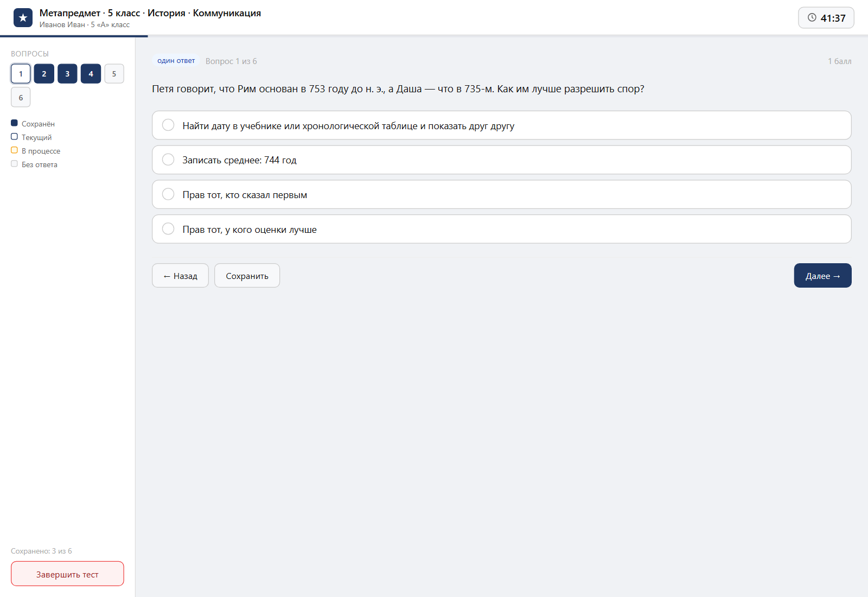868x597 pixels.
Task: Click the 'Без ответа' legend entry
Action: tap(34, 164)
